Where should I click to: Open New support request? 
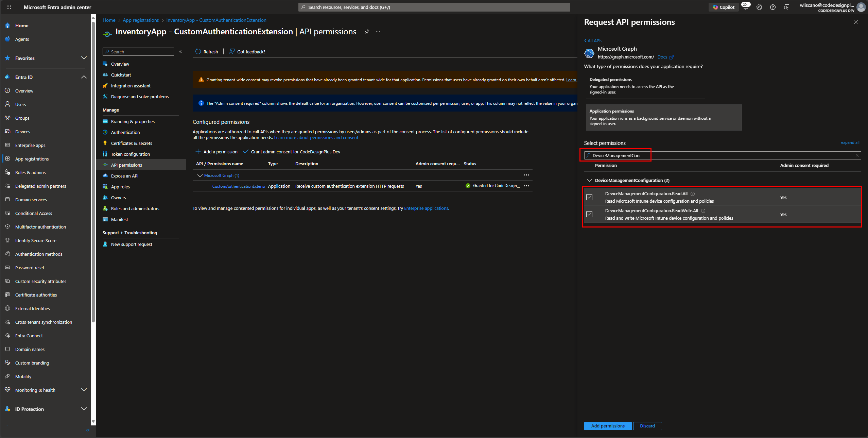pyautogui.click(x=132, y=244)
